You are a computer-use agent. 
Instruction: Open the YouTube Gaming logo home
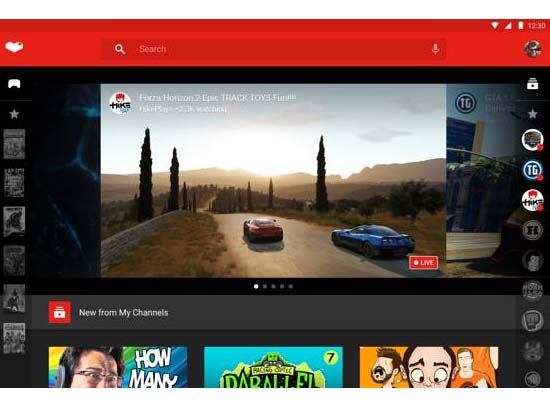[x=14, y=47]
